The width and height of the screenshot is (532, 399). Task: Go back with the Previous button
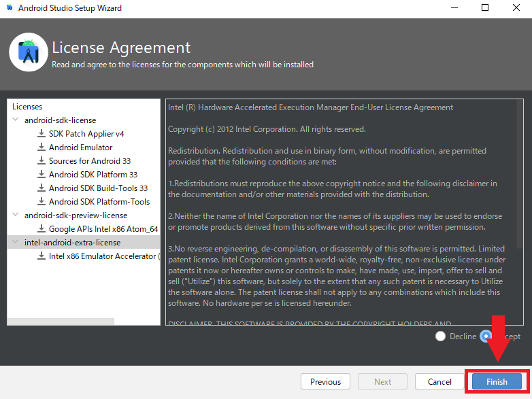click(325, 382)
